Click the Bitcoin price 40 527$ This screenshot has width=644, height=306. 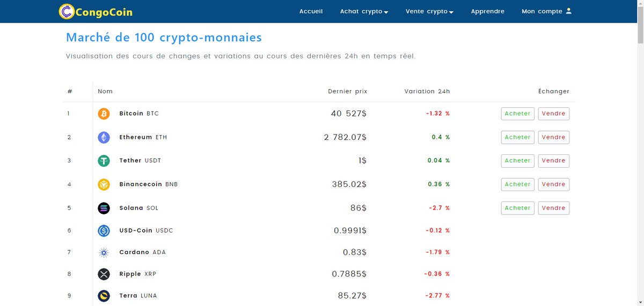(349, 114)
